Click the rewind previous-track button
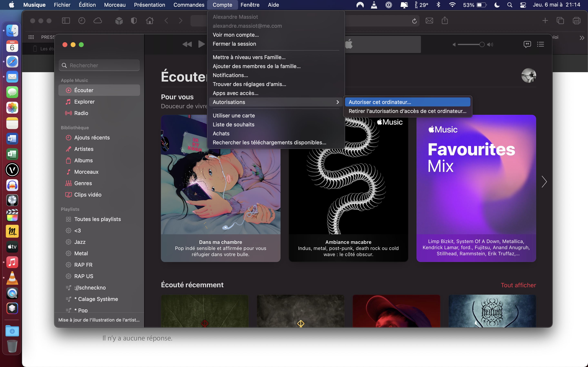Image resolution: width=588 pixels, height=367 pixels. point(187,44)
